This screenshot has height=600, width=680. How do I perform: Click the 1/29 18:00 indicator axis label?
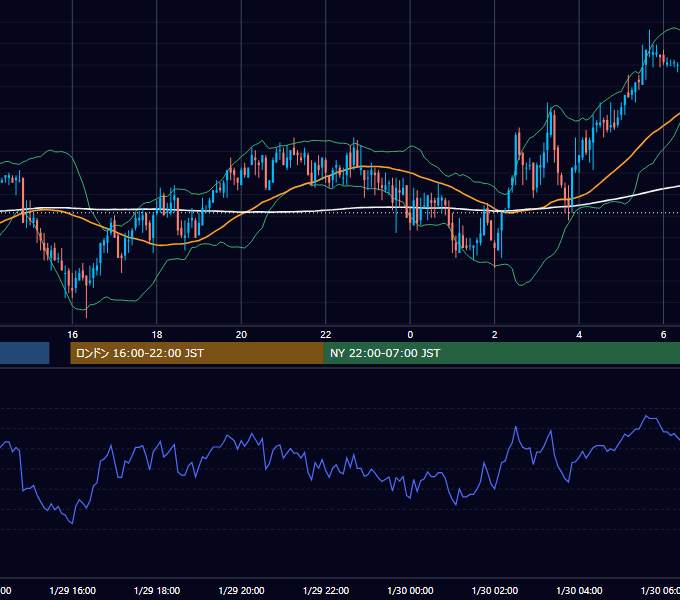pyautogui.click(x=157, y=590)
